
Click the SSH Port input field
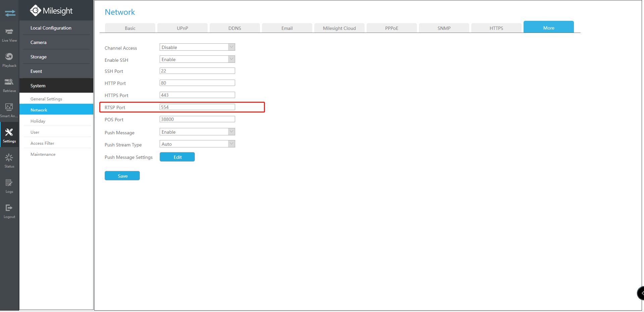197,71
